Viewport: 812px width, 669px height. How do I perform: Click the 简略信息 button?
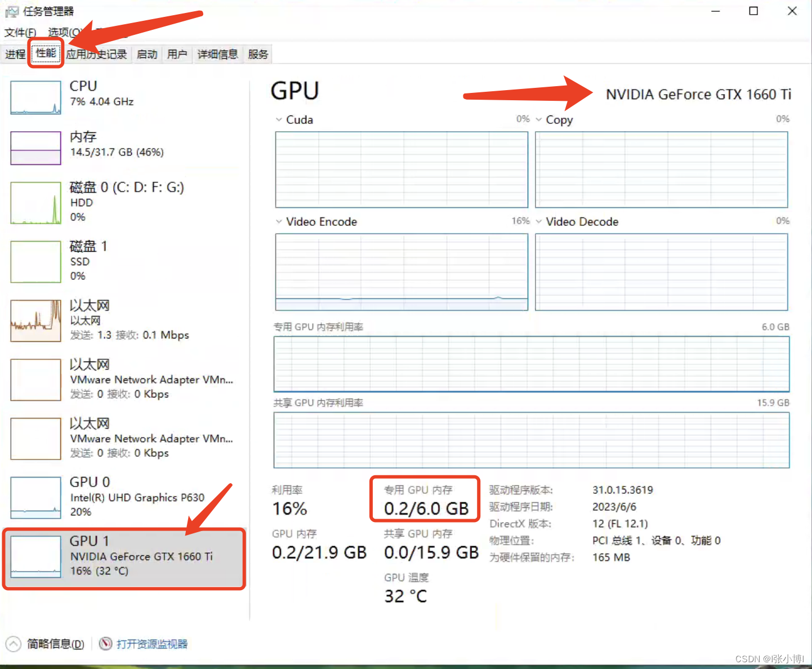coord(56,644)
